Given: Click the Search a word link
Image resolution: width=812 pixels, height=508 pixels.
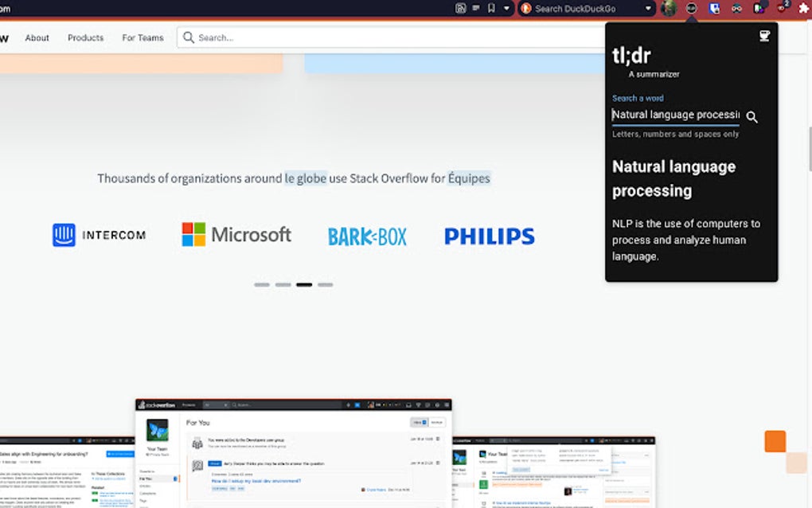Looking at the screenshot, I should (x=638, y=97).
